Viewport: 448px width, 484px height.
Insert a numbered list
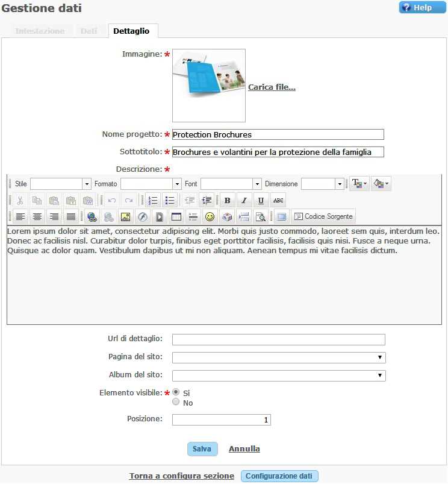153,201
